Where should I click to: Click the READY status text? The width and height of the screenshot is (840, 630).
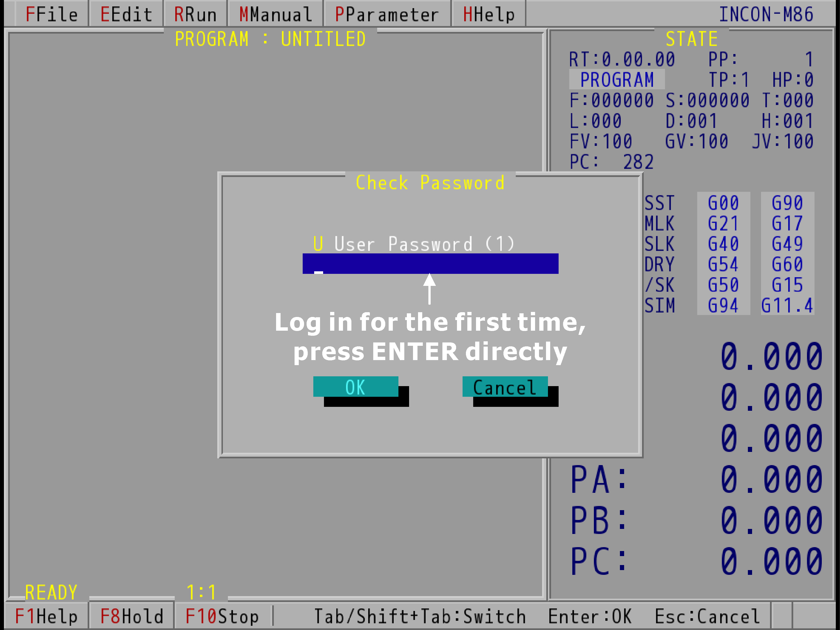click(51, 592)
